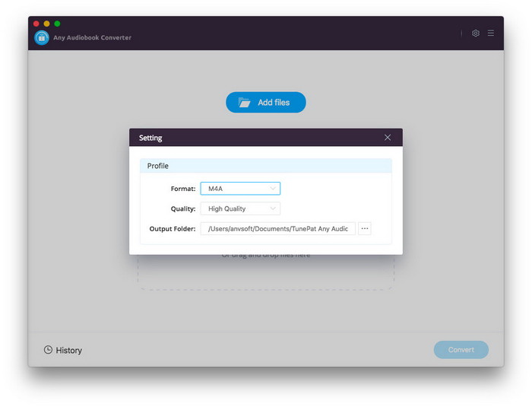Open the History list
The image size is (532, 407).
[68, 351]
